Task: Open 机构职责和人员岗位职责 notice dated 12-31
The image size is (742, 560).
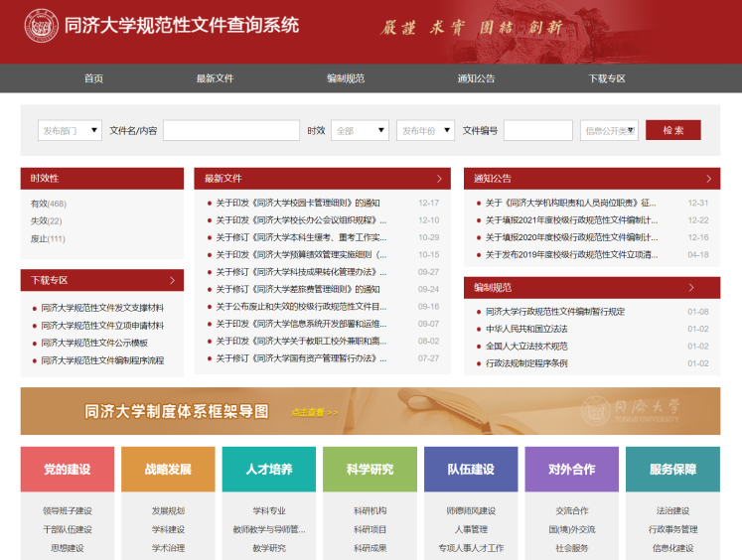Action: point(571,203)
